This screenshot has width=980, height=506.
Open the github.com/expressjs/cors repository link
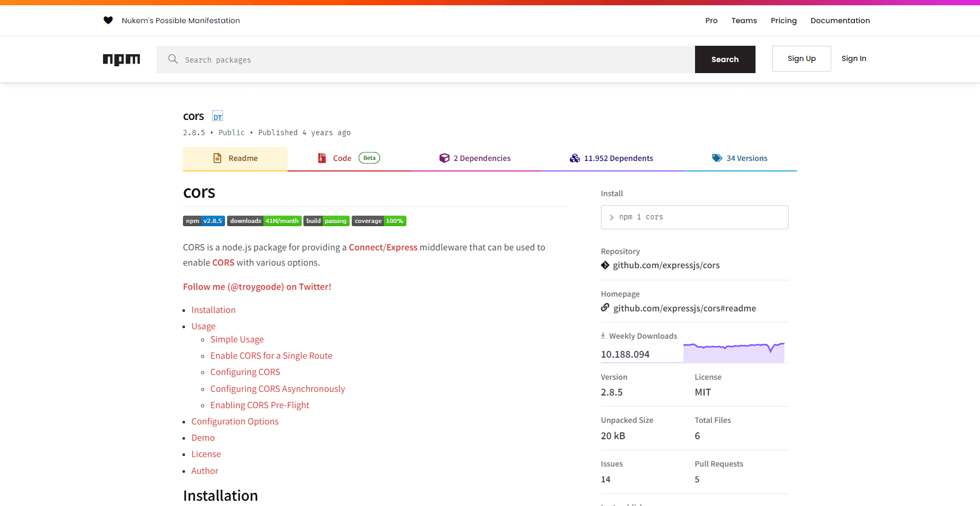666,265
